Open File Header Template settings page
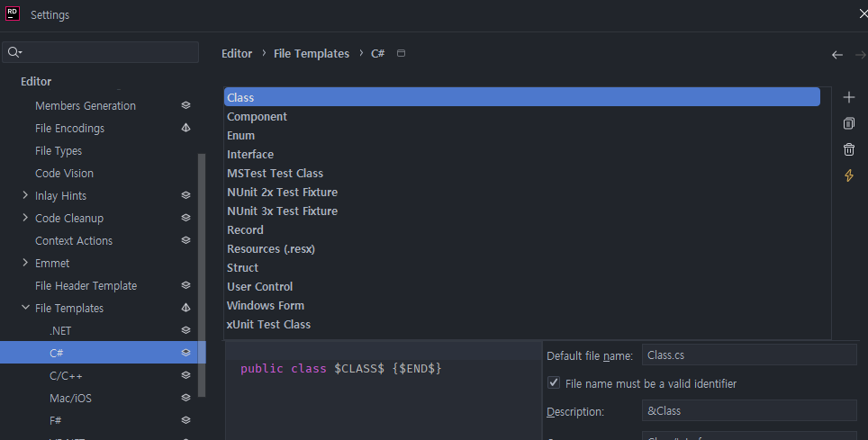The height and width of the screenshot is (440, 868). point(86,286)
